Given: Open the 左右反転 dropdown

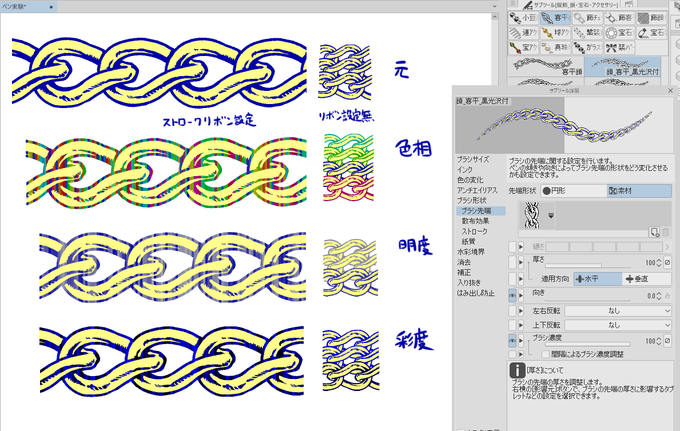Looking at the screenshot, I should click(x=618, y=311).
